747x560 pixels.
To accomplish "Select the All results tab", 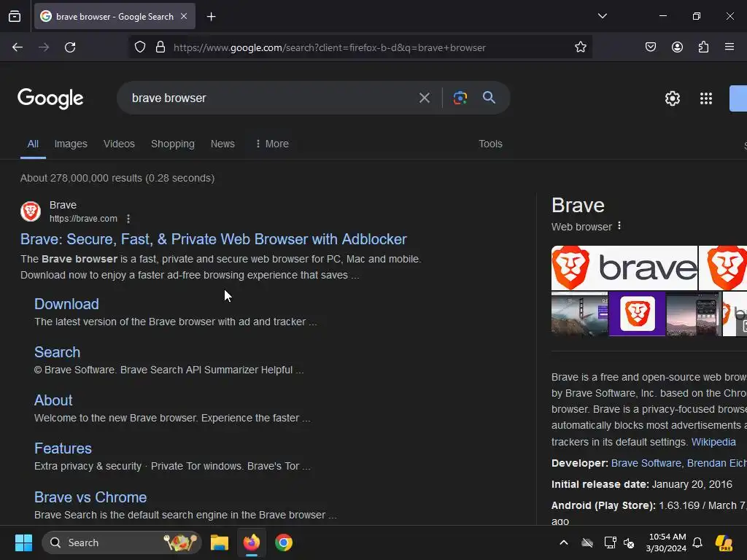I will tap(33, 144).
